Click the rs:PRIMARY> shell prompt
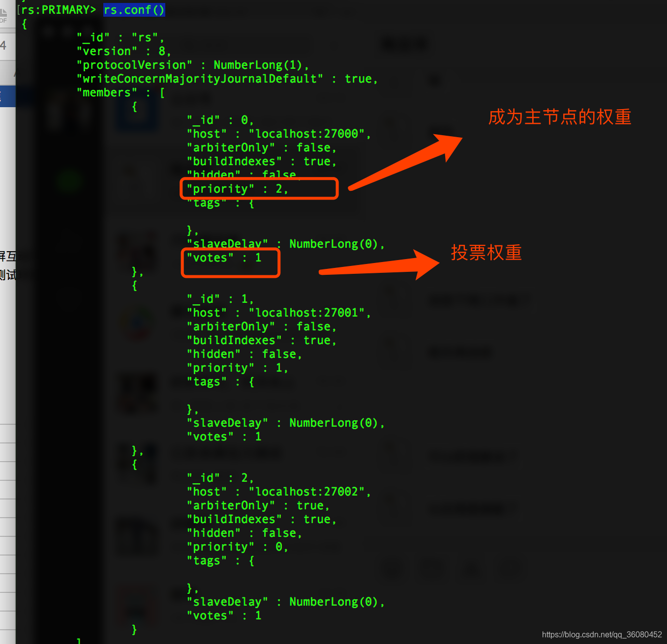 [59, 10]
